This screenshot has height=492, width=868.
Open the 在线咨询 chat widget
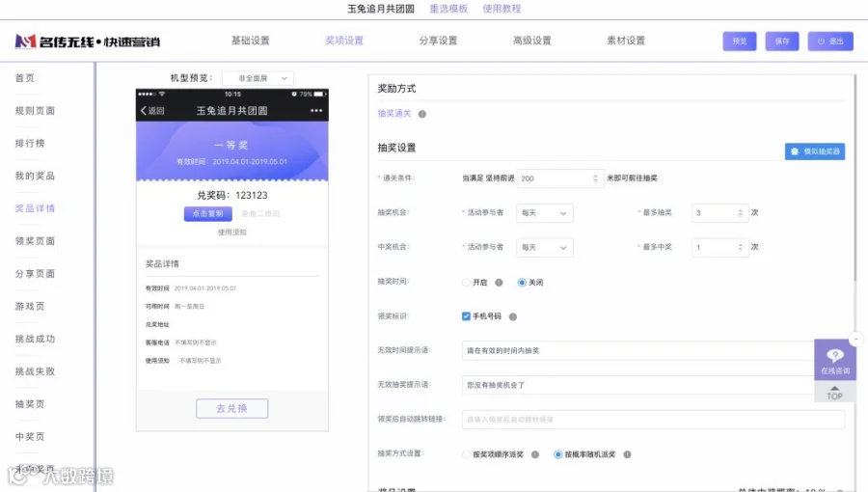pyautogui.click(x=835, y=360)
